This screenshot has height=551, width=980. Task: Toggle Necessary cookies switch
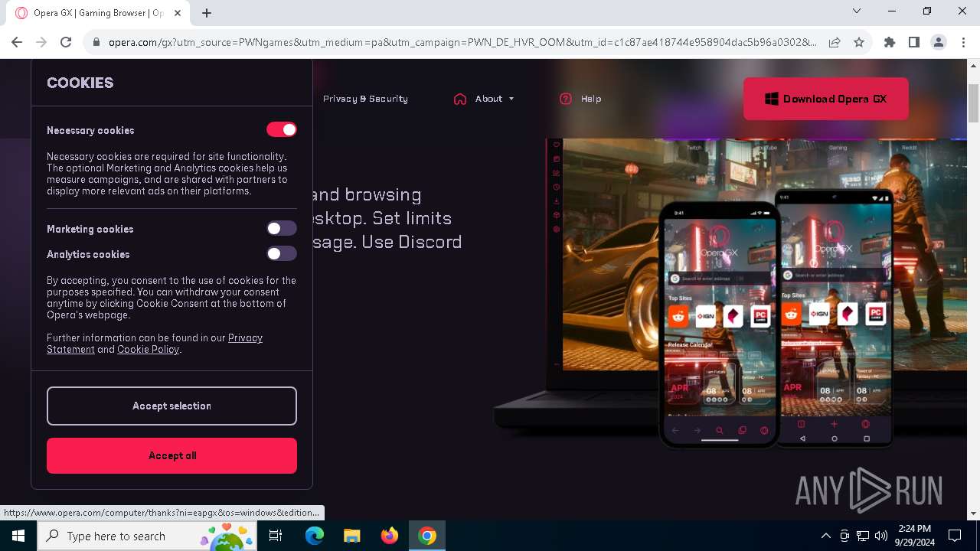[282, 130]
